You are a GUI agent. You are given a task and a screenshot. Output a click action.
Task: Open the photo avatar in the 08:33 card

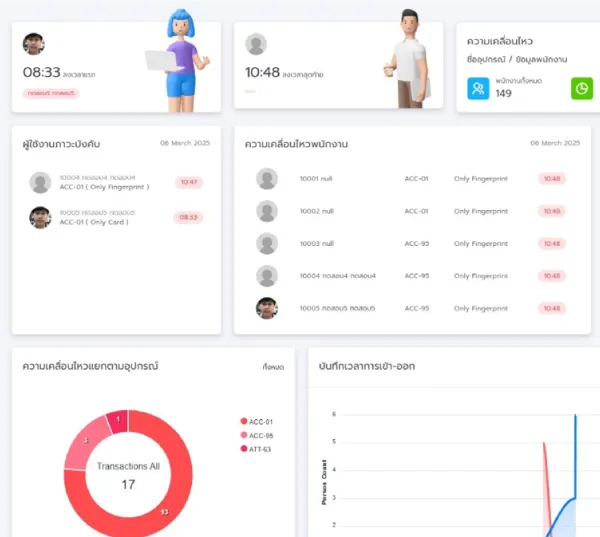click(x=34, y=44)
